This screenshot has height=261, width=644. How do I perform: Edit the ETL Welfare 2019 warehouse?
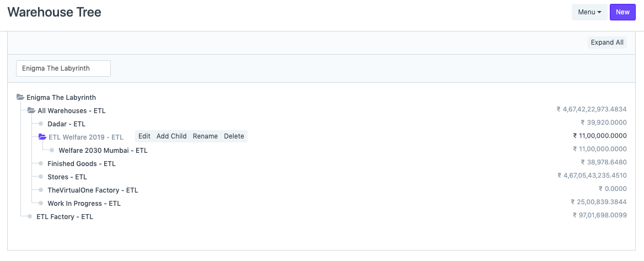click(x=144, y=136)
